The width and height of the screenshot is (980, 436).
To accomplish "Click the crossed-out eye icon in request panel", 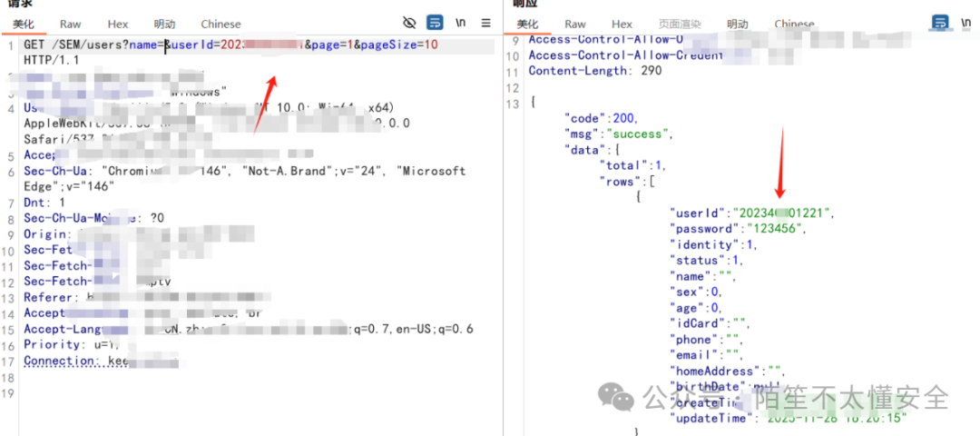I will point(409,23).
